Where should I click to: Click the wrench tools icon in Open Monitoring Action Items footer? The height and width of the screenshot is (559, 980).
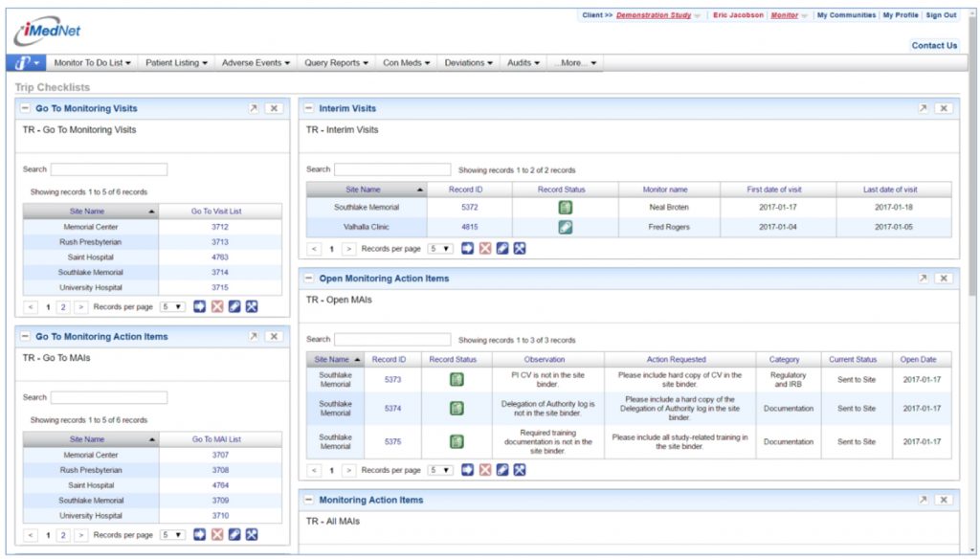(x=520, y=470)
